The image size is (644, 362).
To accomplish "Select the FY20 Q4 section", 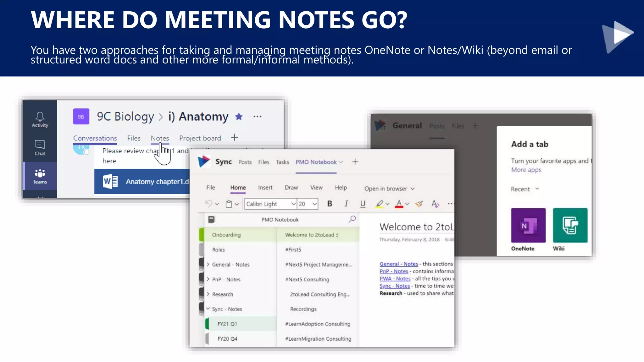I will coord(241,339).
